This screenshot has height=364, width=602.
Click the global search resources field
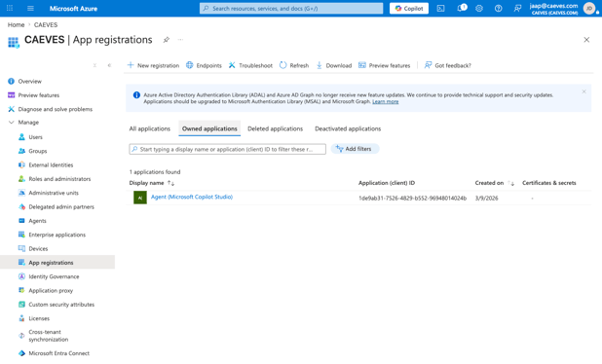pos(291,8)
